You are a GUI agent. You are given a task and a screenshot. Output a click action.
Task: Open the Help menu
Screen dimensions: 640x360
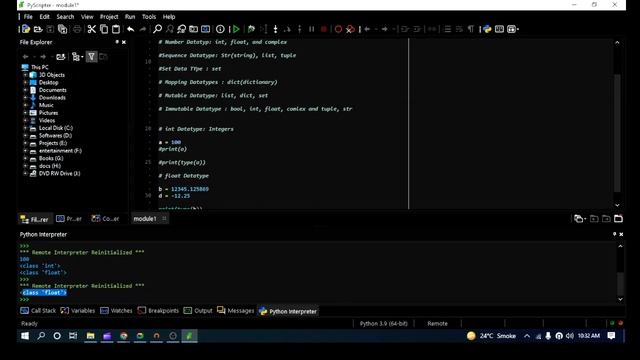(169, 17)
